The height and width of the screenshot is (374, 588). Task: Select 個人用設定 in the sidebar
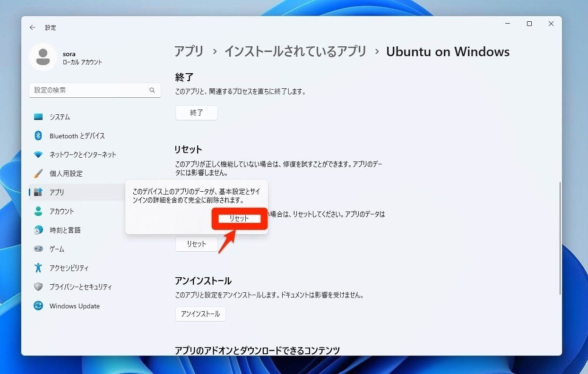coord(95,173)
